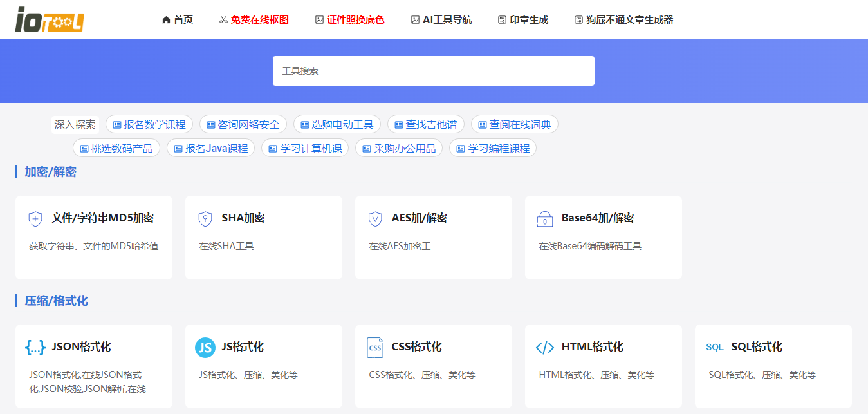
Task: Open the JS格式化 card title
Action: point(243,347)
